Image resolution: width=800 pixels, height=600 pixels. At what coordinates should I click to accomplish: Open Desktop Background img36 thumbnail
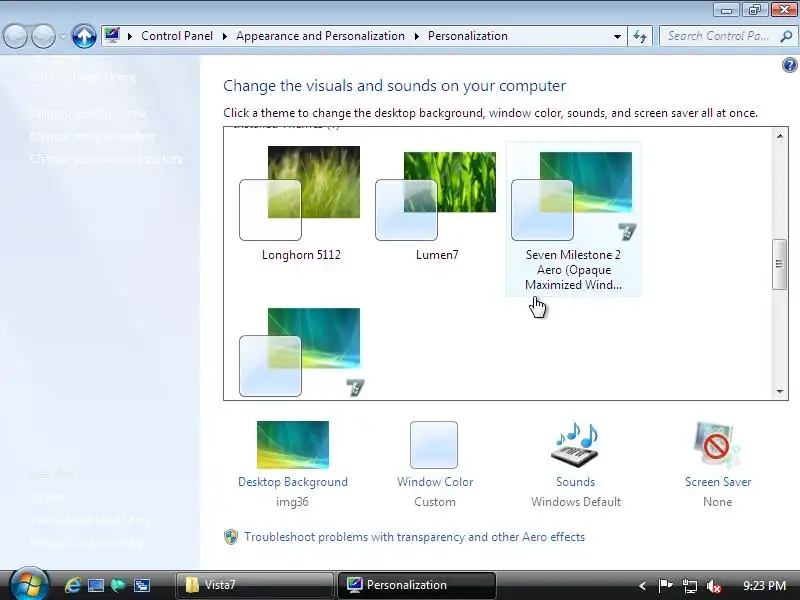click(292, 445)
